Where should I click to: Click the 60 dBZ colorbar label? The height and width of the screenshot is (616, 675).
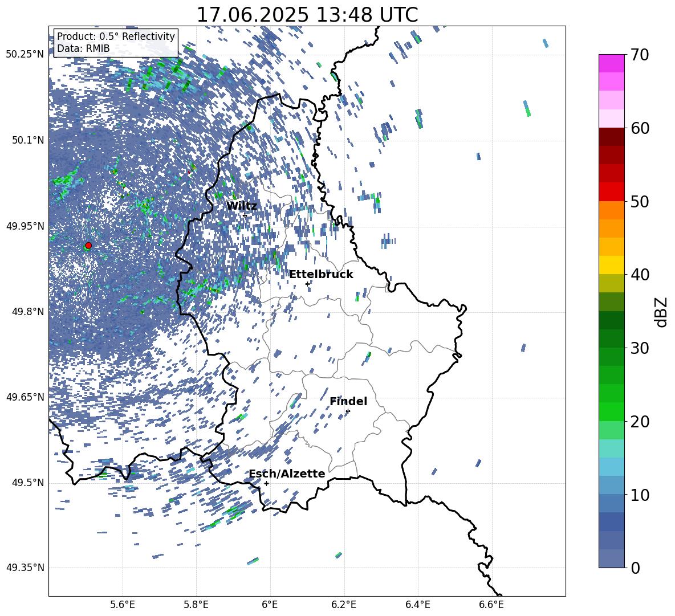pyautogui.click(x=640, y=128)
